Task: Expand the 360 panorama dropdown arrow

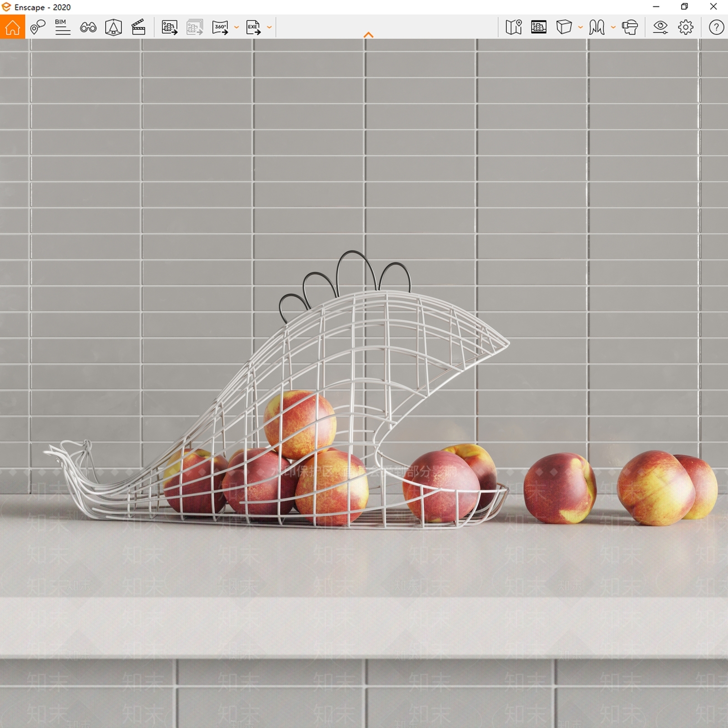Action: tap(236, 27)
